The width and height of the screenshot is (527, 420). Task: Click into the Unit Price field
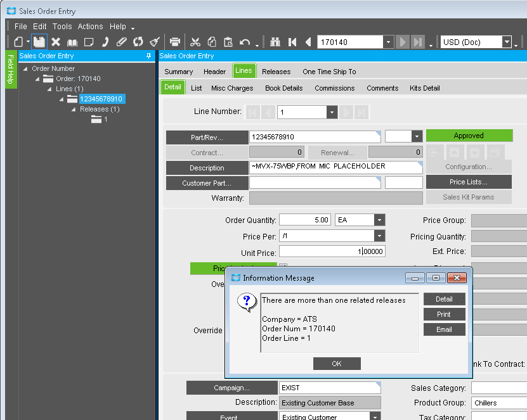tap(332, 251)
